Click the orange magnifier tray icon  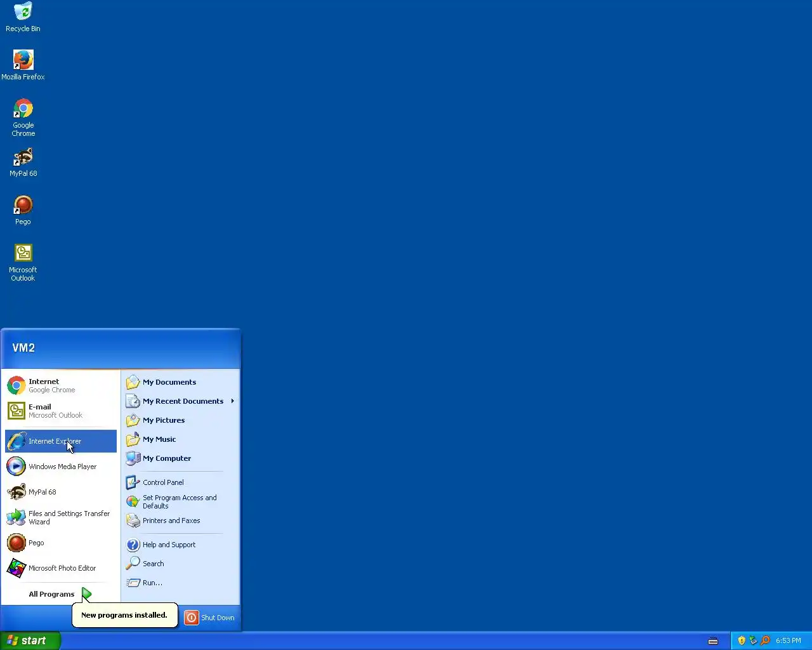tap(765, 640)
